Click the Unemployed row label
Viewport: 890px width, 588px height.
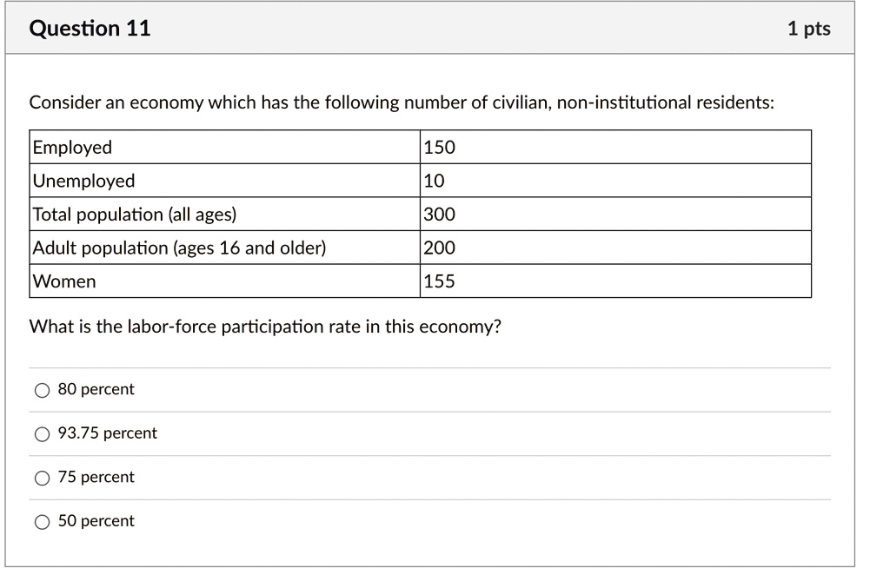[84, 181]
